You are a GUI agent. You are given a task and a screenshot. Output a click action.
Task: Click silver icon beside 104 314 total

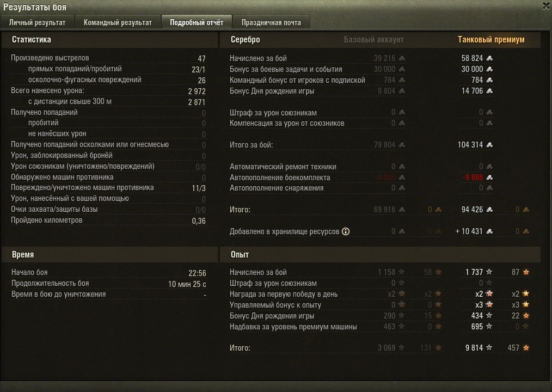click(489, 145)
